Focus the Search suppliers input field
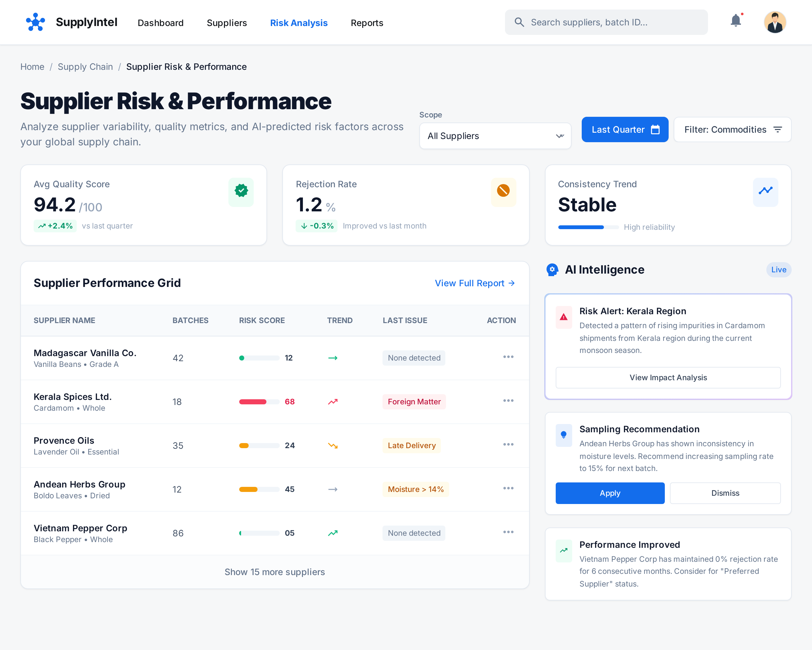Screen dimensions: 812x650 [606, 22]
